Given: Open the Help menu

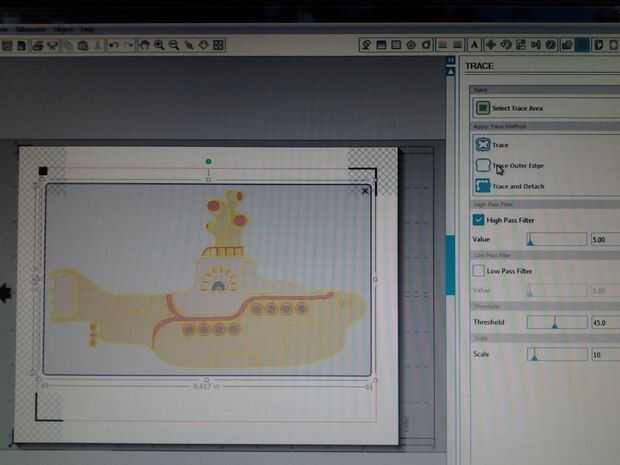Looking at the screenshot, I should pos(87,30).
